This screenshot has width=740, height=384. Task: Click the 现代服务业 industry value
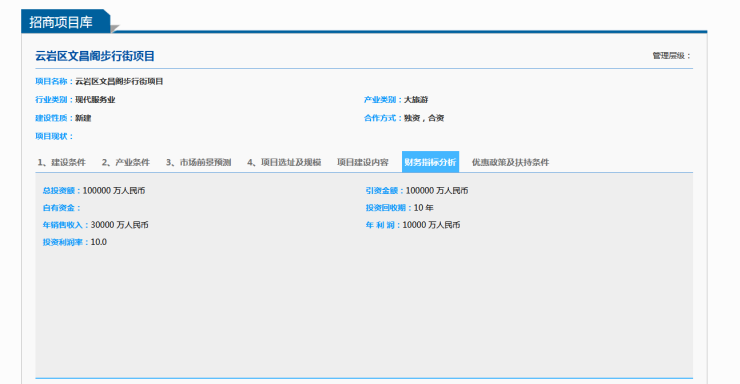(95, 100)
